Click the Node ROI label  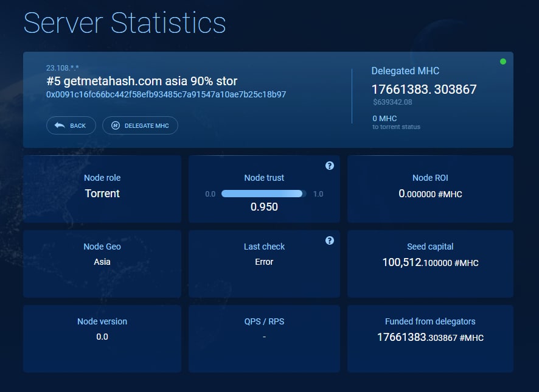tap(430, 178)
